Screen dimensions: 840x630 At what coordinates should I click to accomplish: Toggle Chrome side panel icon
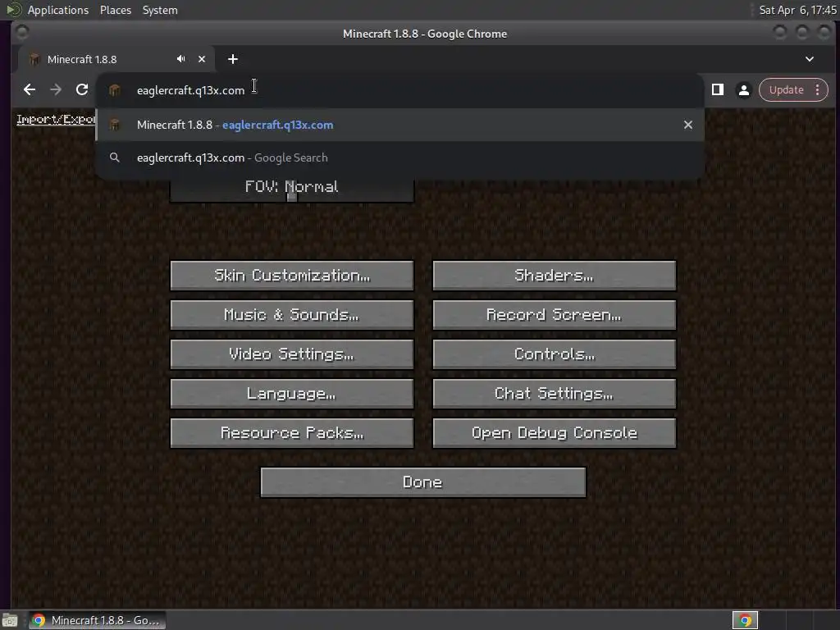pyautogui.click(x=718, y=89)
